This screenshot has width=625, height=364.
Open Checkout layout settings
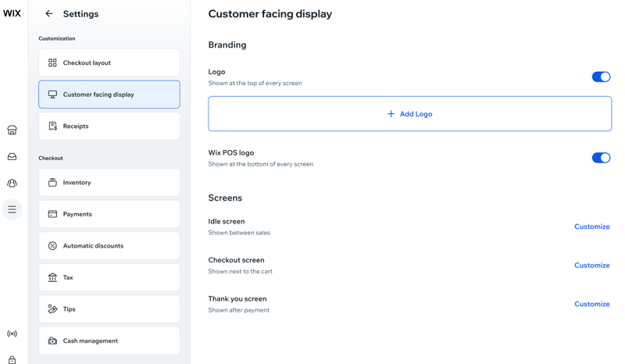click(x=109, y=62)
